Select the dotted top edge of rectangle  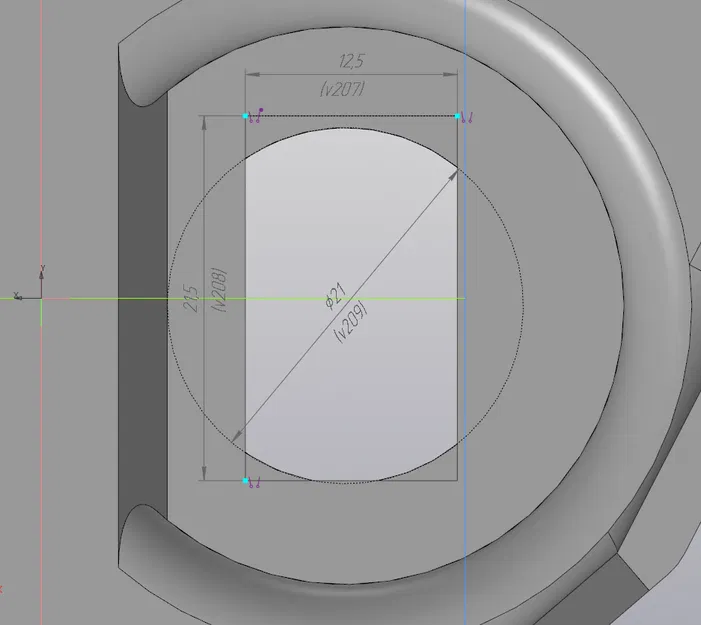(351, 116)
